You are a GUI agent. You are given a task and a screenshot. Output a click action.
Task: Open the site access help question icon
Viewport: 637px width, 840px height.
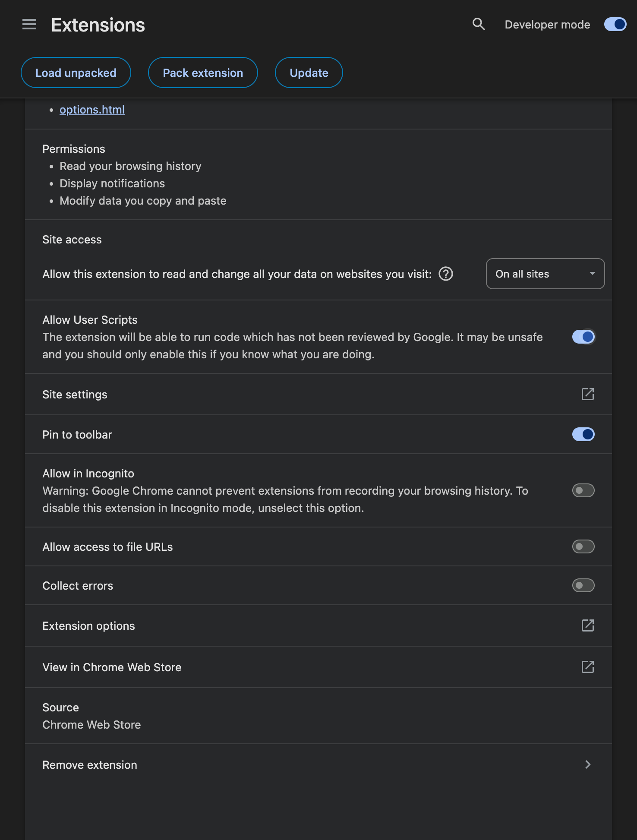446,274
